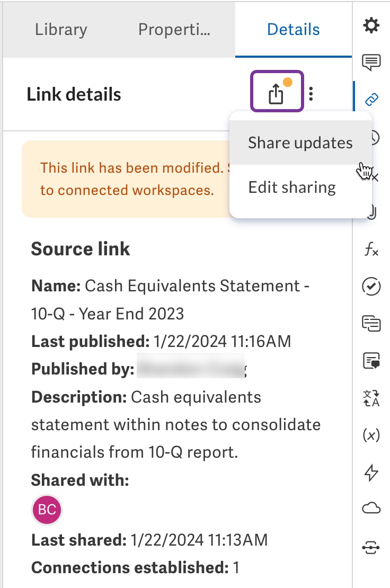Open the copied content panel icon
The width and height of the screenshot is (390, 588).
[x=371, y=323]
